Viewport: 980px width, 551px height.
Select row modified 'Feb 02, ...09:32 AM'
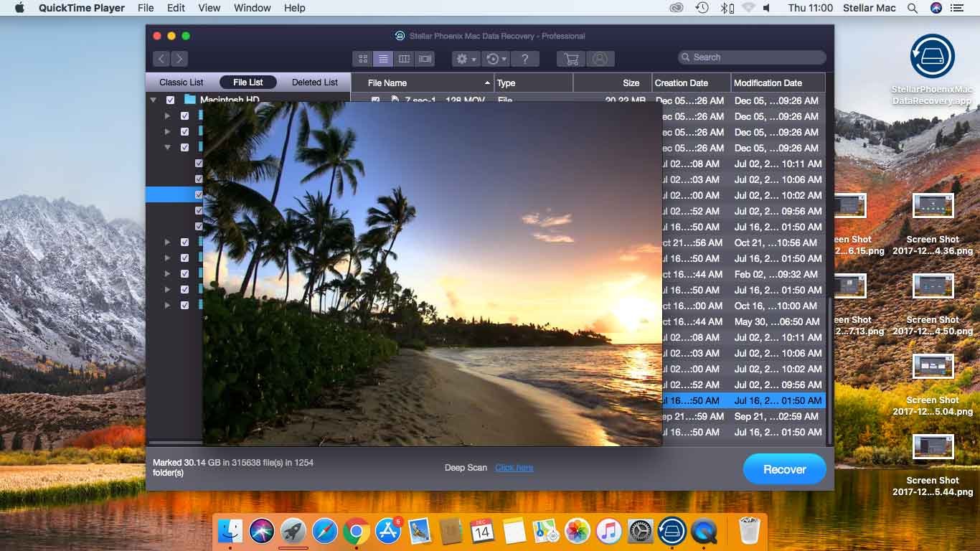[743, 274]
